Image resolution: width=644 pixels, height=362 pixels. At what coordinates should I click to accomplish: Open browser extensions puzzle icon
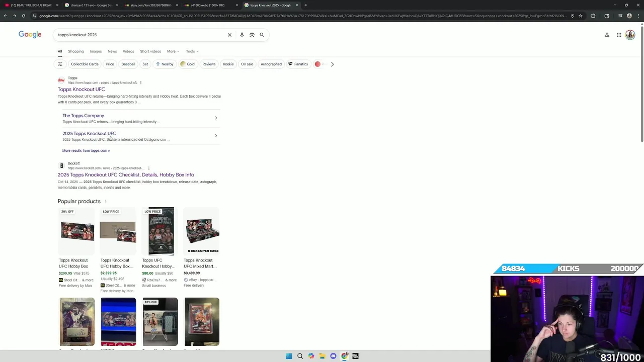pos(593,16)
